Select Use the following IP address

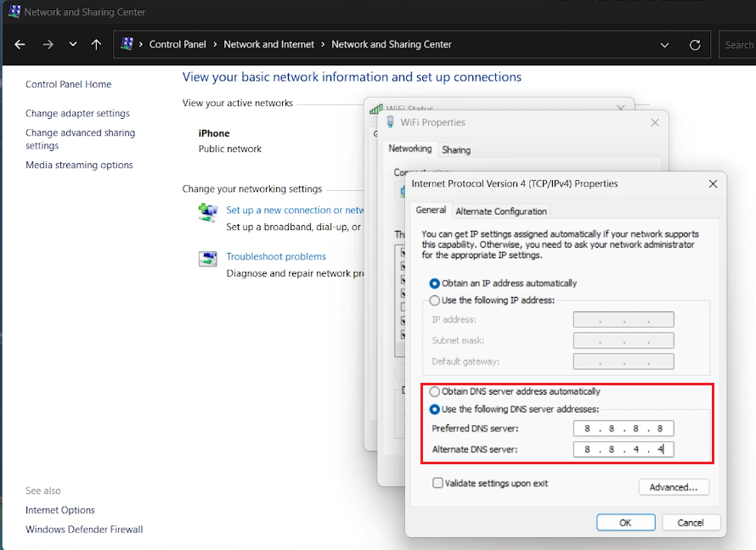coord(435,300)
